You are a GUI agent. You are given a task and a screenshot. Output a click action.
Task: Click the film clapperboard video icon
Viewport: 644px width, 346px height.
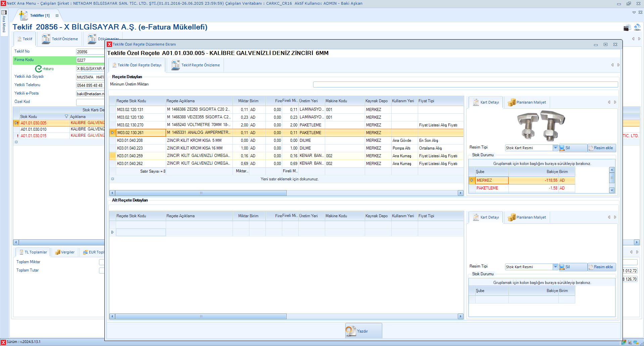pos(627,27)
